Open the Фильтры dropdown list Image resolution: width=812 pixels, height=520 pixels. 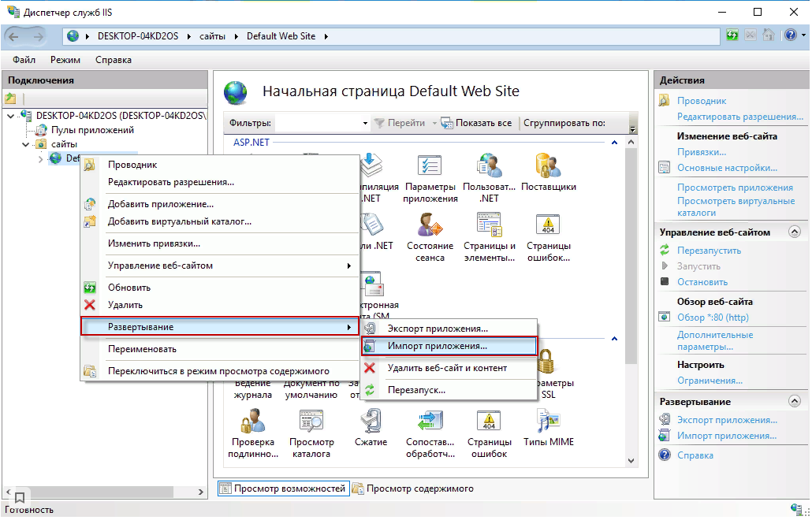click(365, 124)
